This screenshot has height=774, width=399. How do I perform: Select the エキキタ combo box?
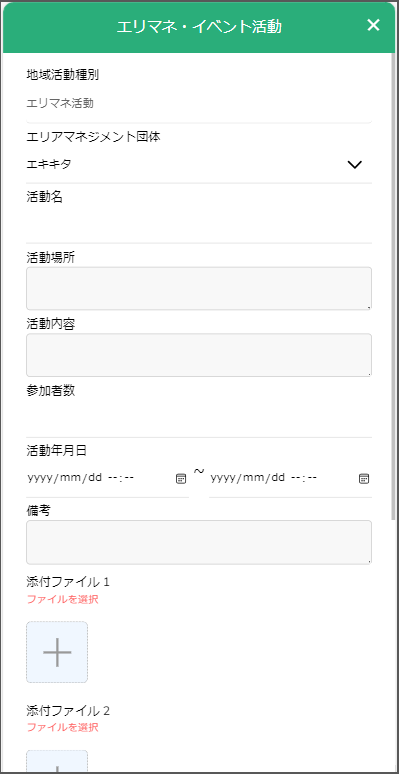tap(199, 165)
